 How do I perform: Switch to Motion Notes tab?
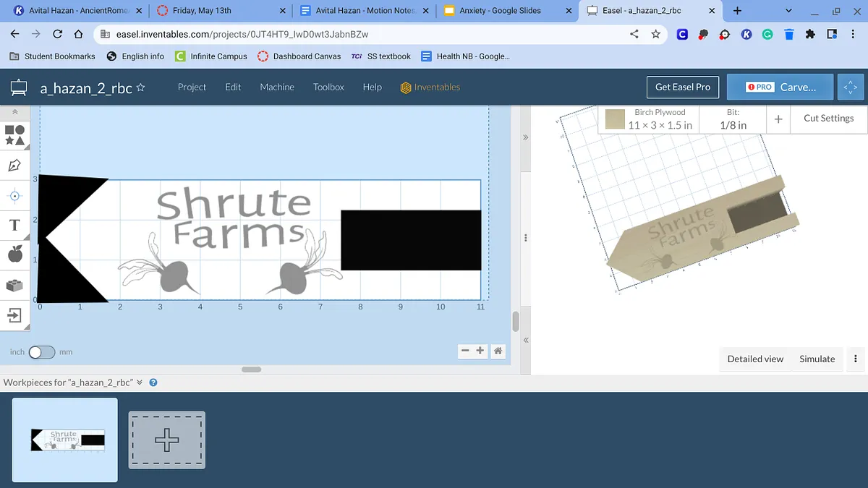click(x=365, y=11)
